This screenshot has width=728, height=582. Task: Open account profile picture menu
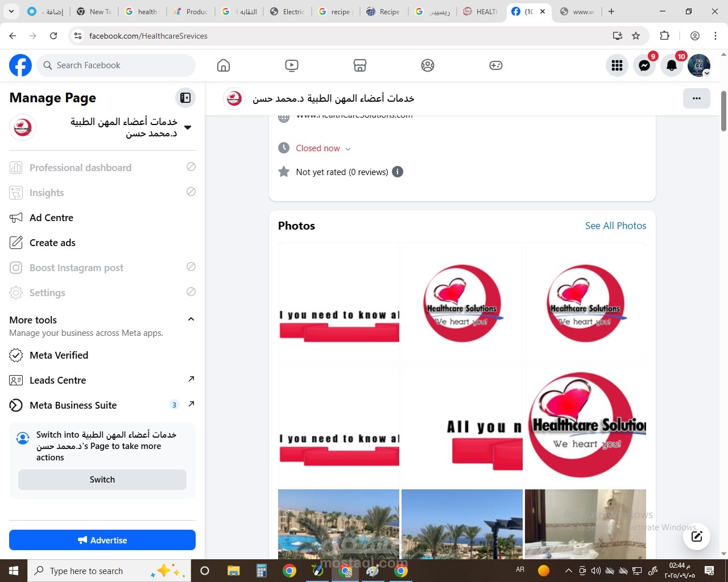(x=699, y=65)
